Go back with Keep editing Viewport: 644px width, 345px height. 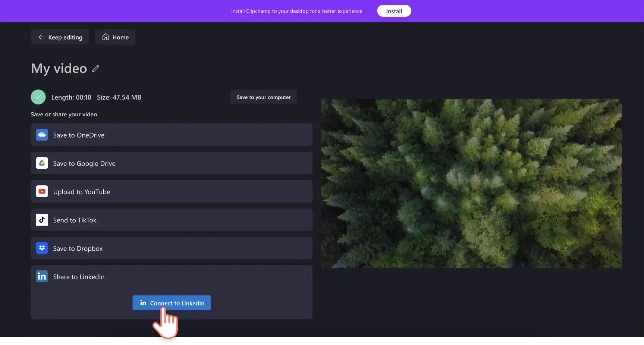pyautogui.click(x=60, y=37)
